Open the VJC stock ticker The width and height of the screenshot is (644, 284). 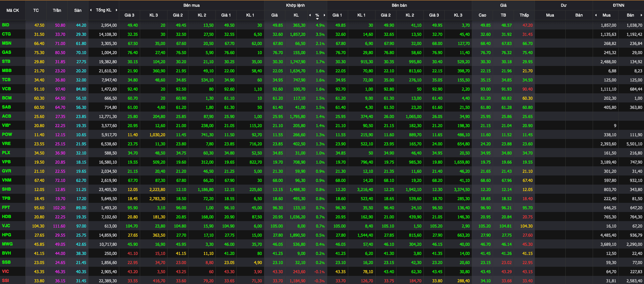tap(6, 226)
